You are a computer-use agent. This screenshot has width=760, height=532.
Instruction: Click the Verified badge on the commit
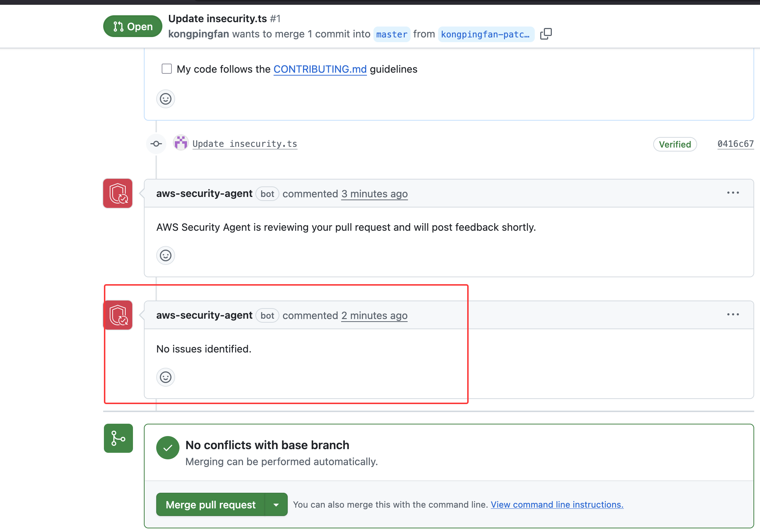click(675, 144)
